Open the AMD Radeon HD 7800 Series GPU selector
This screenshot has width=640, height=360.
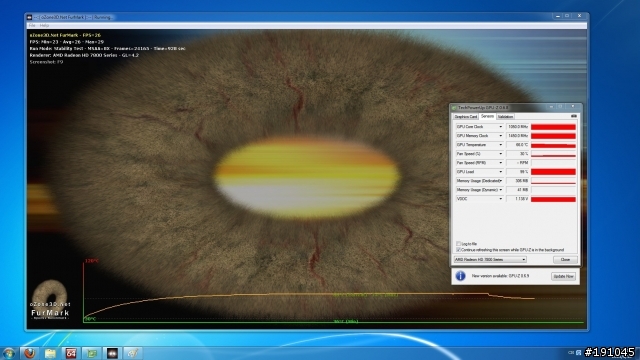point(490,260)
